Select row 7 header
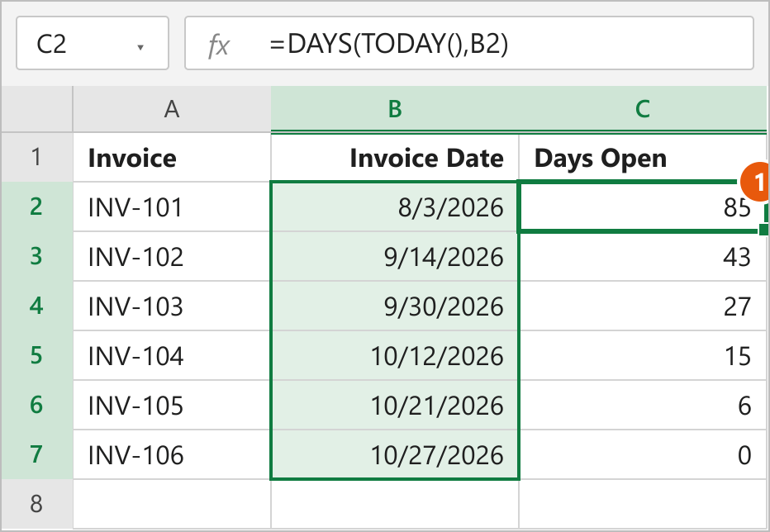This screenshot has width=770, height=532. tap(37, 455)
